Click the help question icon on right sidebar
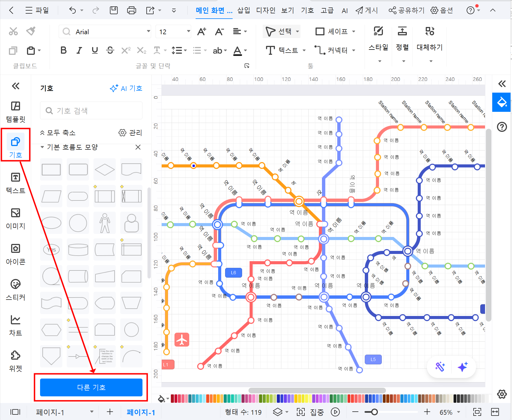Image resolution: width=512 pixels, height=420 pixels. pos(502,127)
